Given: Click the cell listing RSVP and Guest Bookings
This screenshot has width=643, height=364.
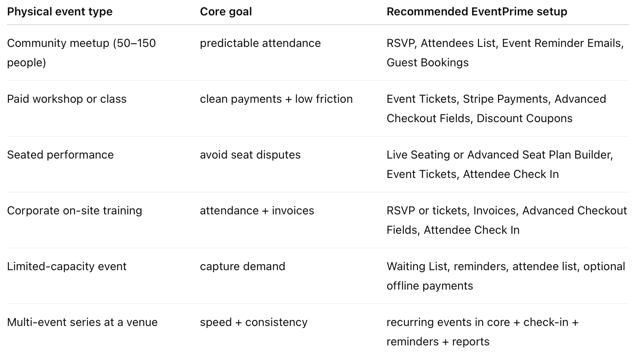Looking at the screenshot, I should pos(505,53).
